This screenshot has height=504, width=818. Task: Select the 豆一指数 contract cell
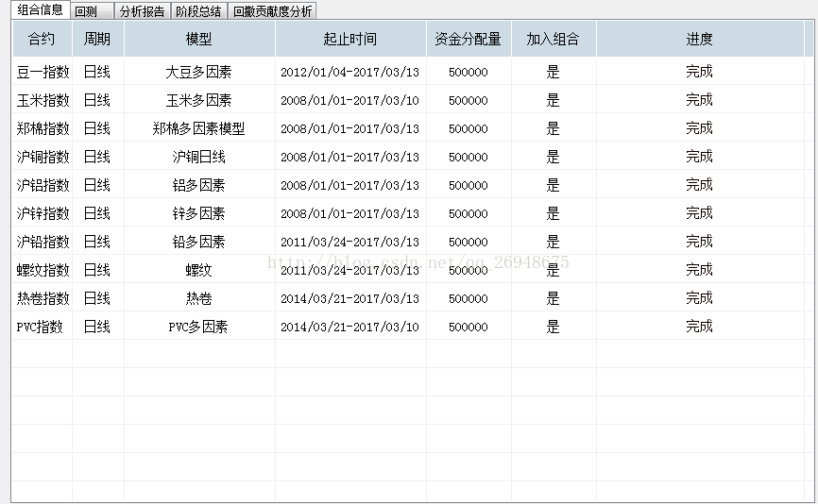coord(43,72)
